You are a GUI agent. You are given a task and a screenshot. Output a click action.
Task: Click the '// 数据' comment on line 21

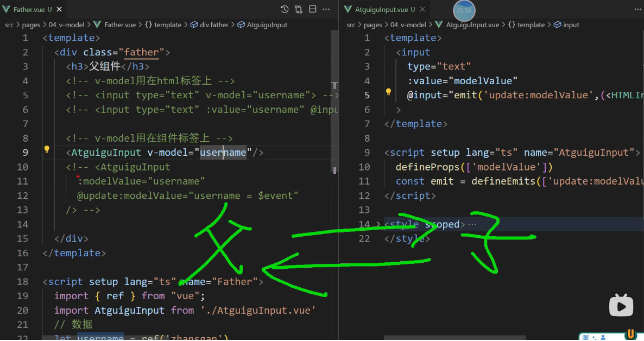73,325
